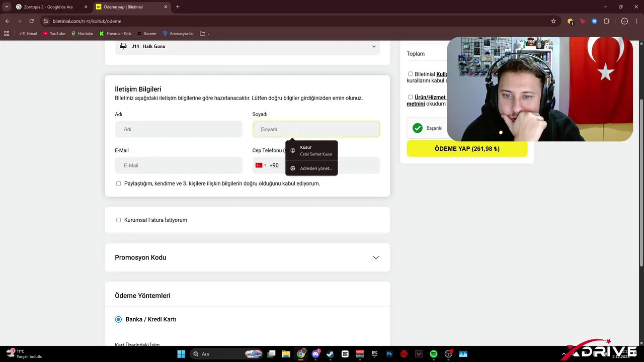Screen dimensions: 644x362
Task: Bookmark this page with the star icon
Action: tap(553, 21)
